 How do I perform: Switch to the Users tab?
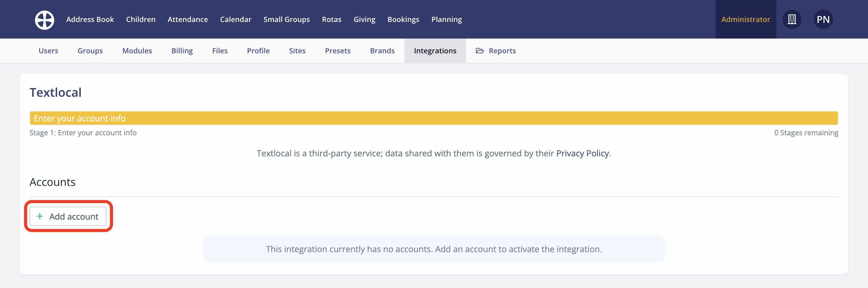(x=48, y=51)
